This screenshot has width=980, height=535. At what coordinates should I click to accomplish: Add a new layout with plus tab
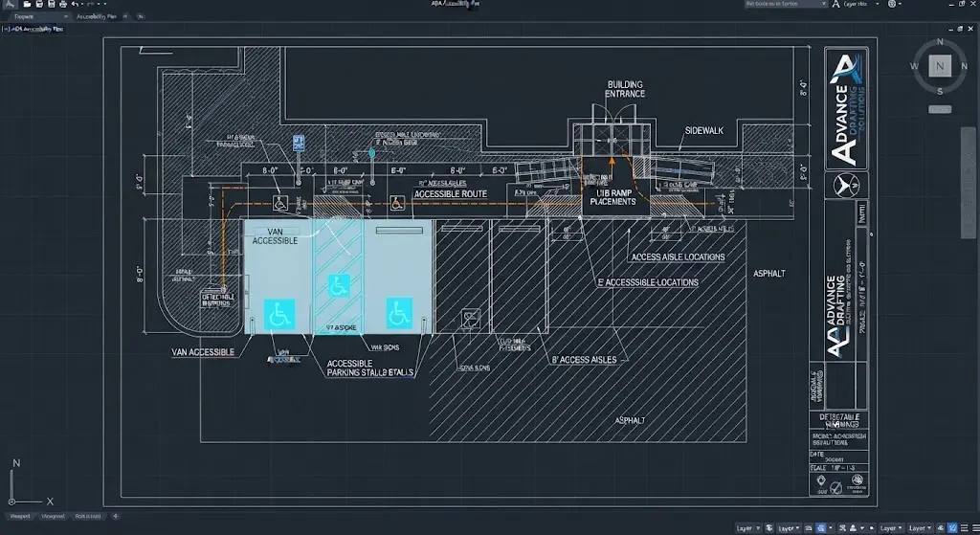click(116, 516)
